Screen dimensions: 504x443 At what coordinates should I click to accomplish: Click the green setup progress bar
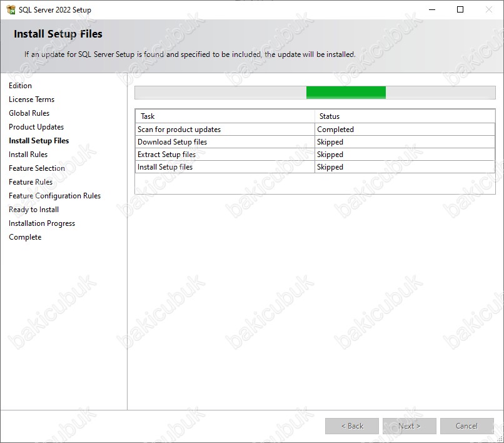pos(315,93)
